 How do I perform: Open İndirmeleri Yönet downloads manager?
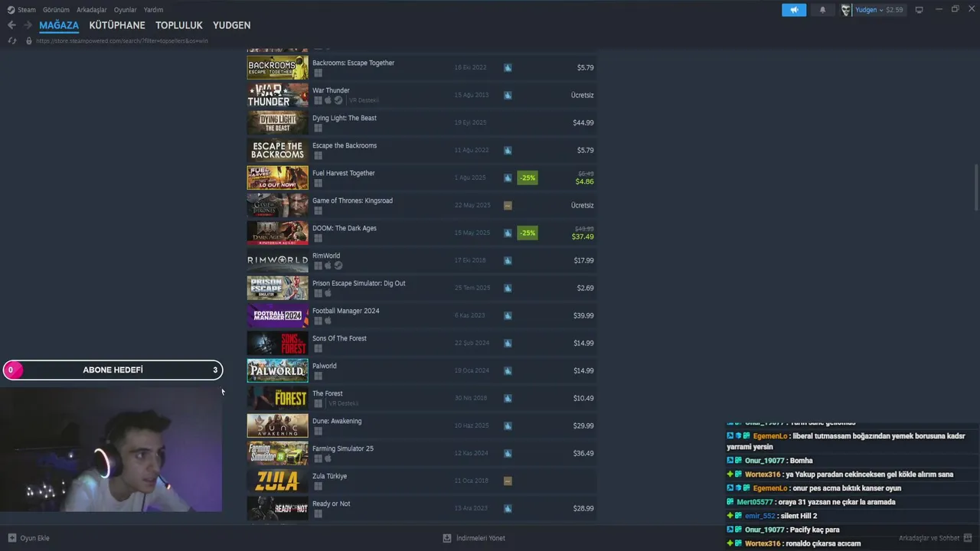click(475, 538)
